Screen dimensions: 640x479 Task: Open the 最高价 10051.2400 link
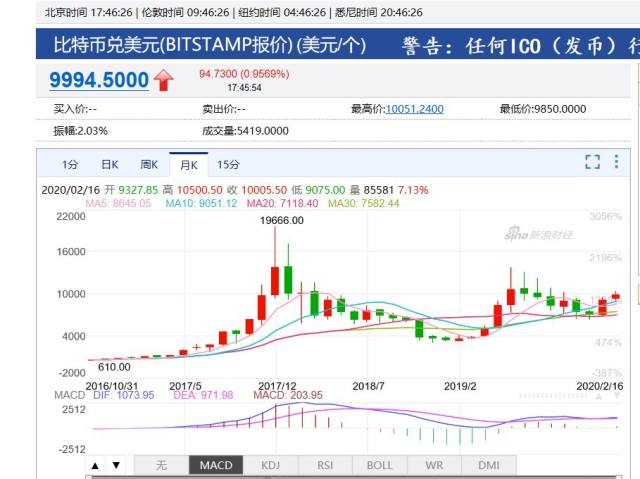tap(414, 109)
